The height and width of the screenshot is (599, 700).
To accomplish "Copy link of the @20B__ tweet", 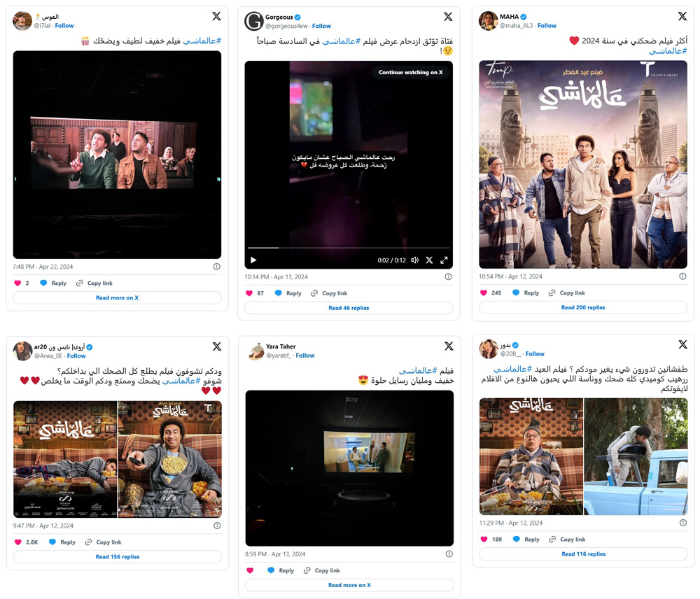I will [x=567, y=540].
